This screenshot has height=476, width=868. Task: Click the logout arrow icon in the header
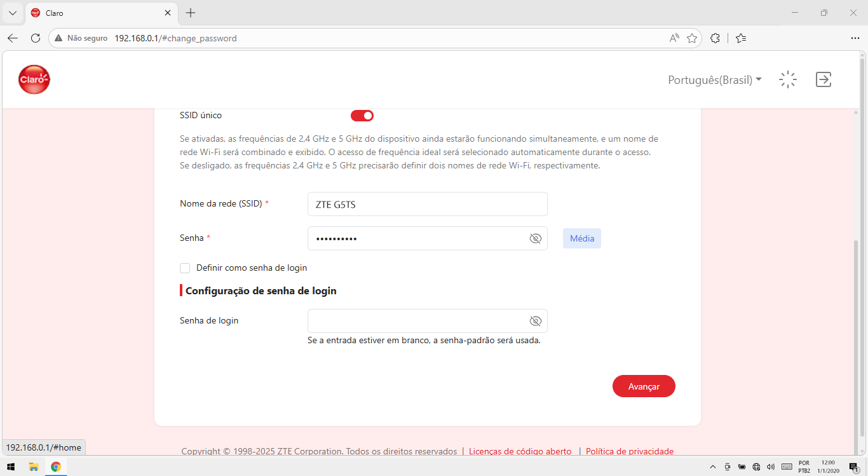824,79
